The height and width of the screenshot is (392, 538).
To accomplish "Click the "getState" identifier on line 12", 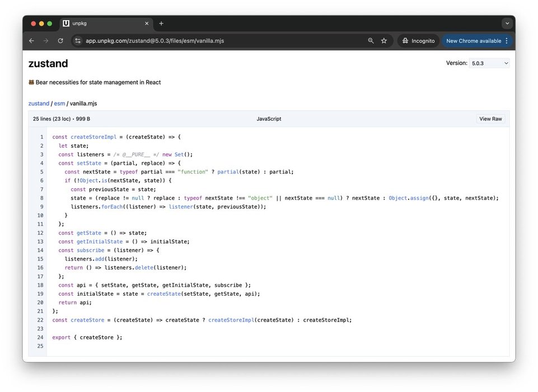I will click(89, 233).
